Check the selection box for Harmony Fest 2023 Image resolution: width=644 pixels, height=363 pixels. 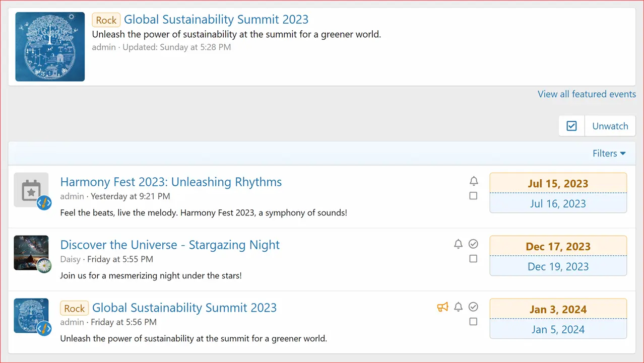click(473, 196)
